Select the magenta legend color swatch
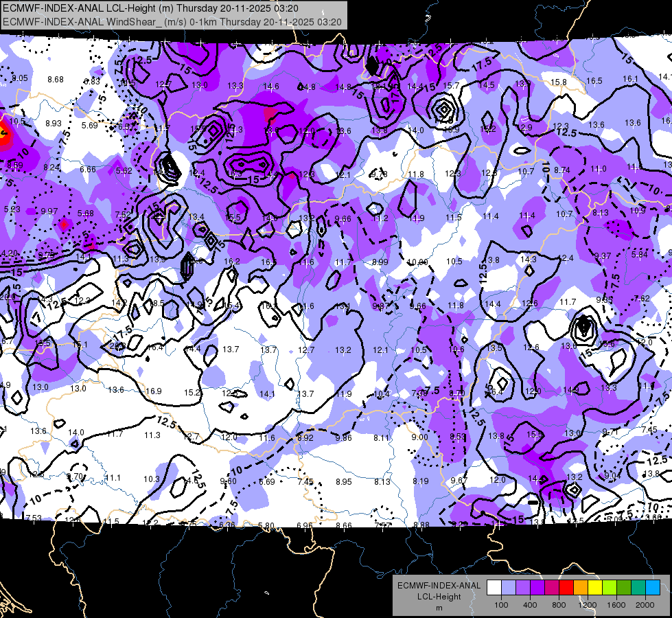 click(552, 588)
